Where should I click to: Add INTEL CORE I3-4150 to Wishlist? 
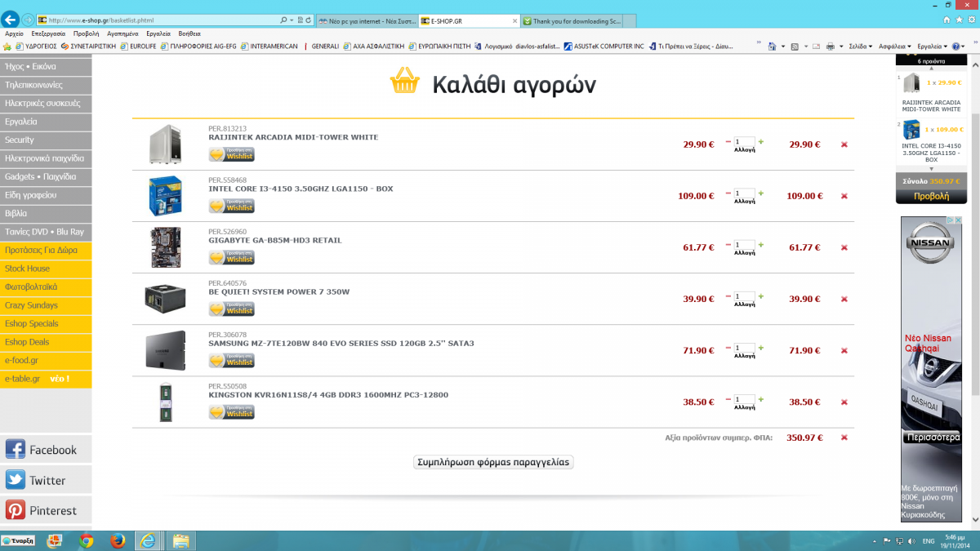pyautogui.click(x=232, y=206)
